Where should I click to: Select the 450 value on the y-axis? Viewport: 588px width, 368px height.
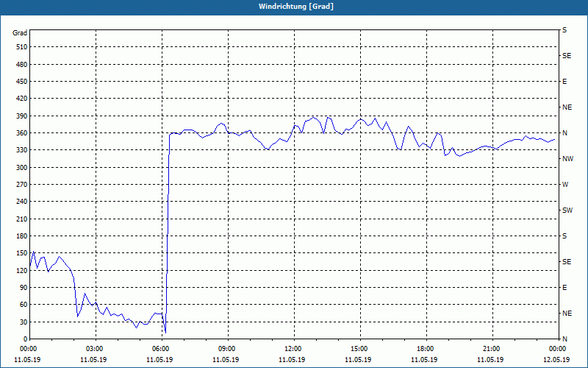[22, 82]
